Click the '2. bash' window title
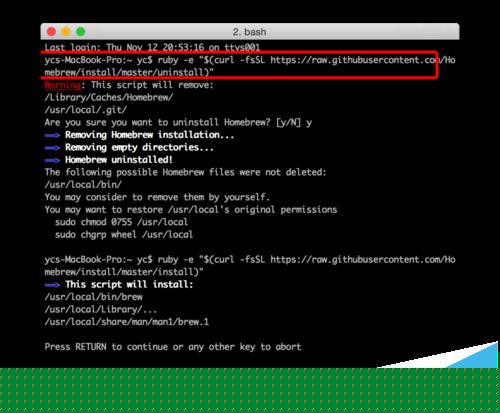 click(x=249, y=32)
